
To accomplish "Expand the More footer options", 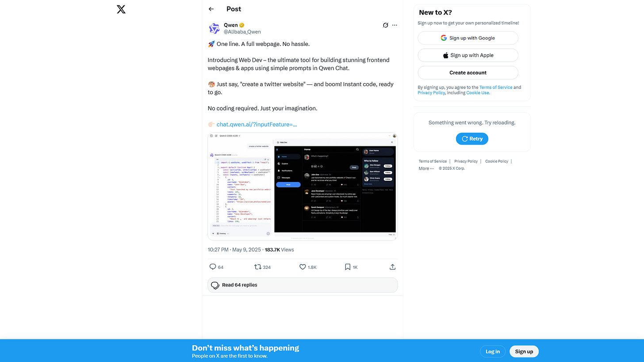I will click(426, 168).
